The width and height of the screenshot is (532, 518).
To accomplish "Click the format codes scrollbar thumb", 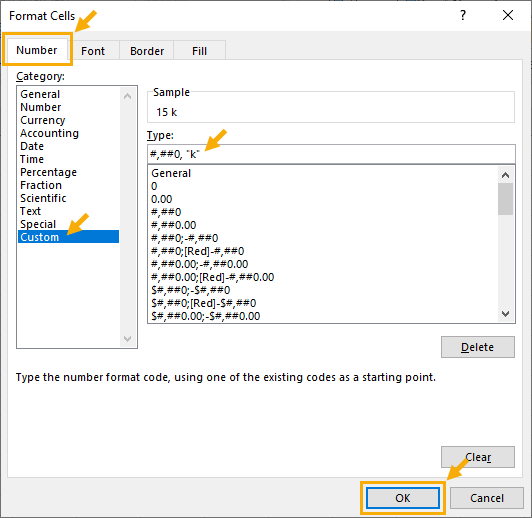I will (505, 199).
